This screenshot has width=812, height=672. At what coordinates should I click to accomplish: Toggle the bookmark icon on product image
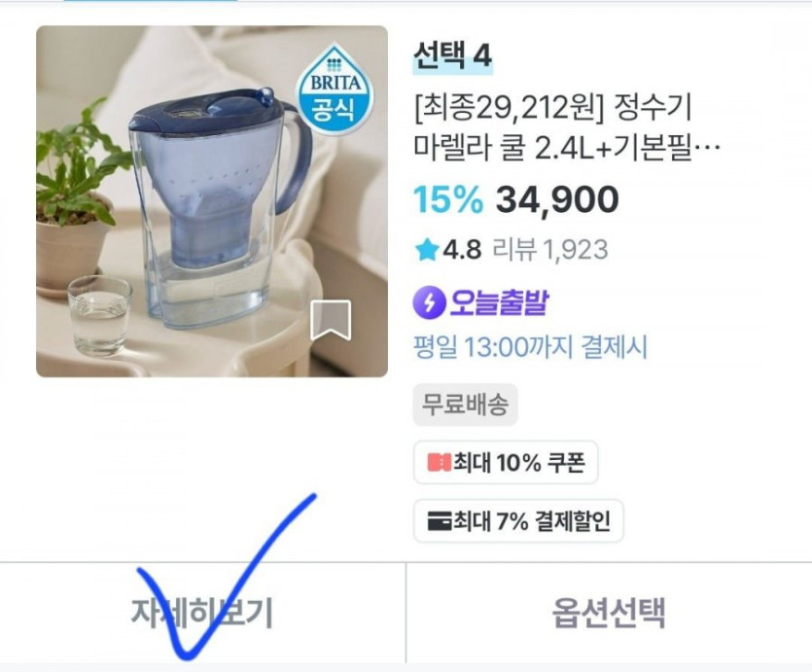331,321
